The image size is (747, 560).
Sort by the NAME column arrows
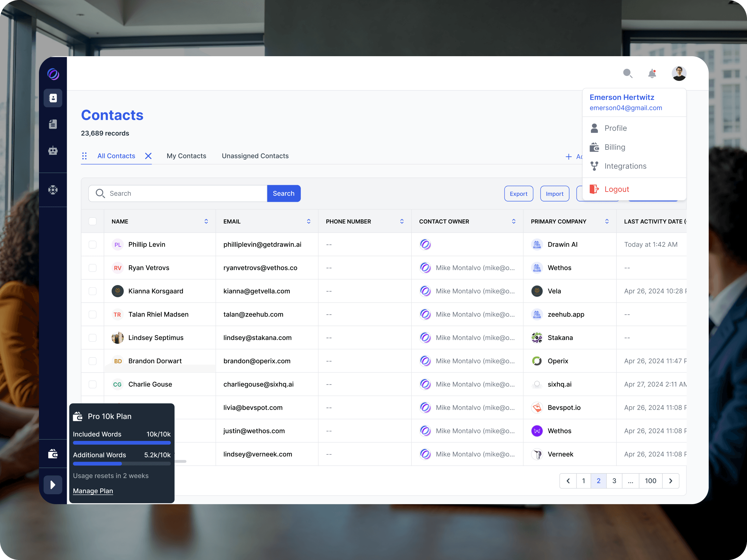(x=206, y=222)
